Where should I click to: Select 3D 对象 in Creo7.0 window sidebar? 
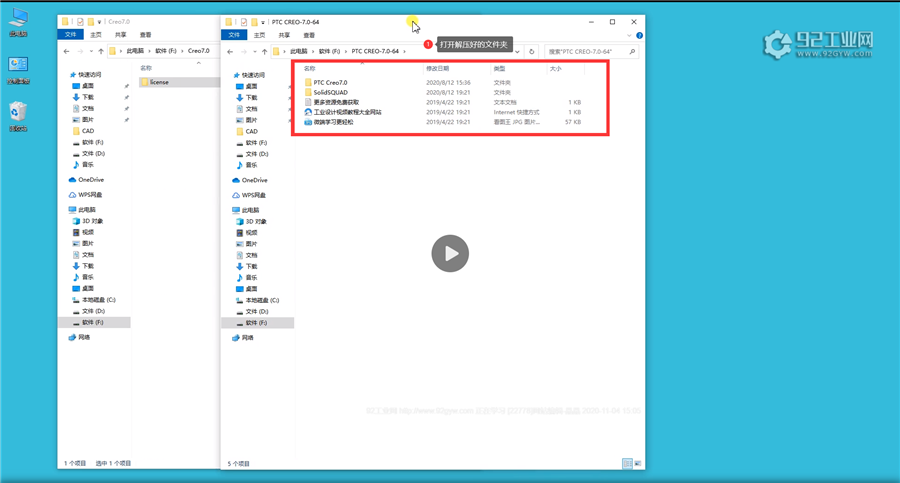88,221
